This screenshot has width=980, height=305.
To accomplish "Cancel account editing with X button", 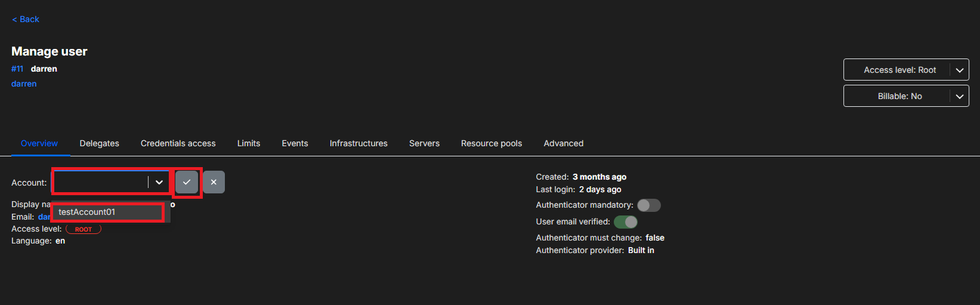I will pos(214,182).
